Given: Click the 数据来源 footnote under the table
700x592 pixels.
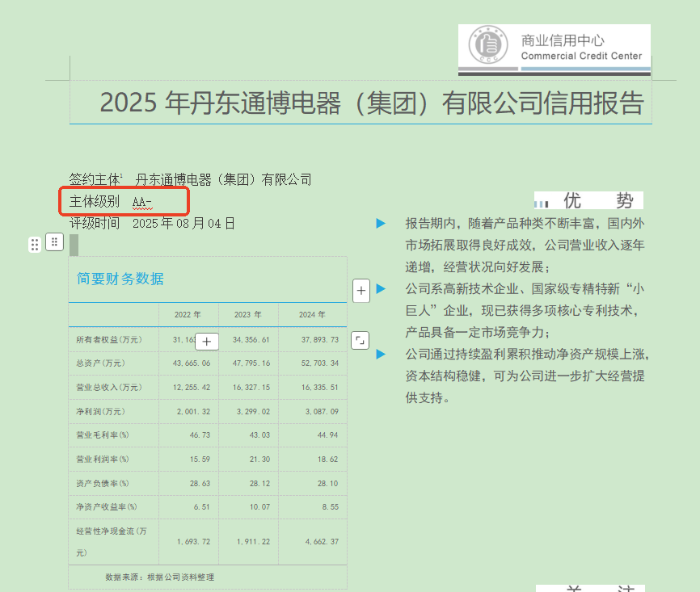Looking at the screenshot, I should (159, 577).
